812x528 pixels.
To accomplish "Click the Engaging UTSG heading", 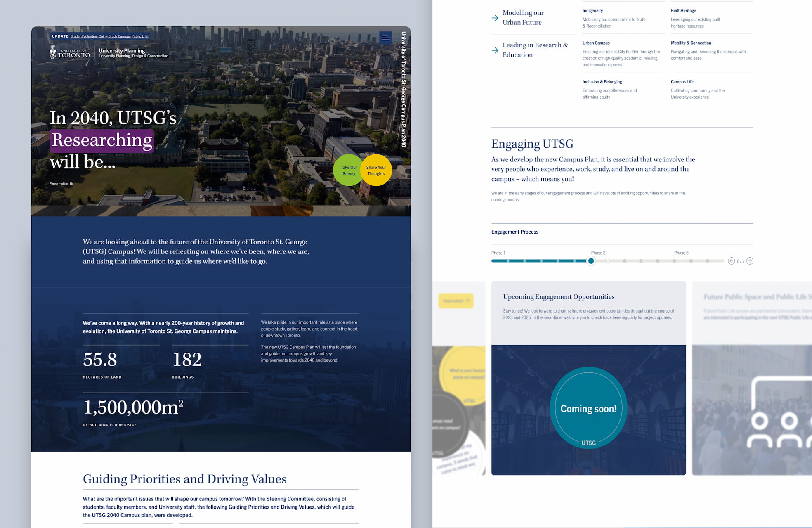I will coord(532,144).
